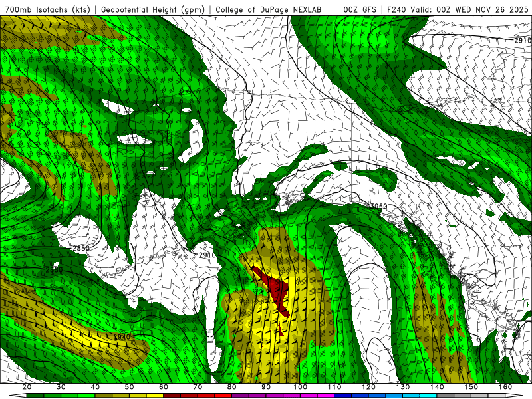Pick the darkest green swatch at 20 kts

(x=35, y=396)
